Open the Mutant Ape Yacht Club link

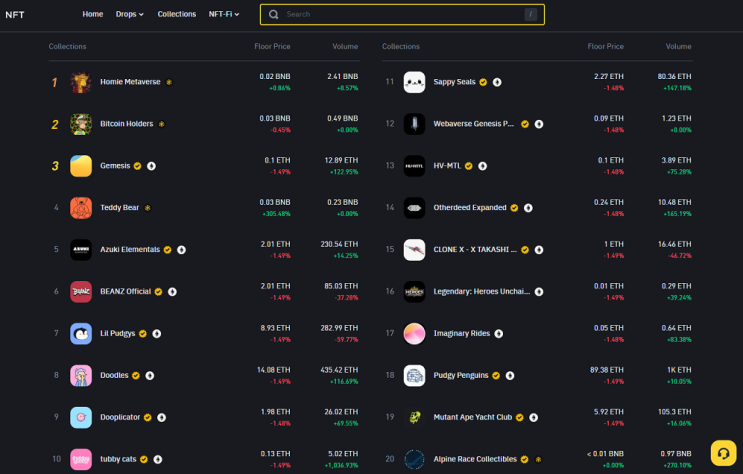coord(472,417)
